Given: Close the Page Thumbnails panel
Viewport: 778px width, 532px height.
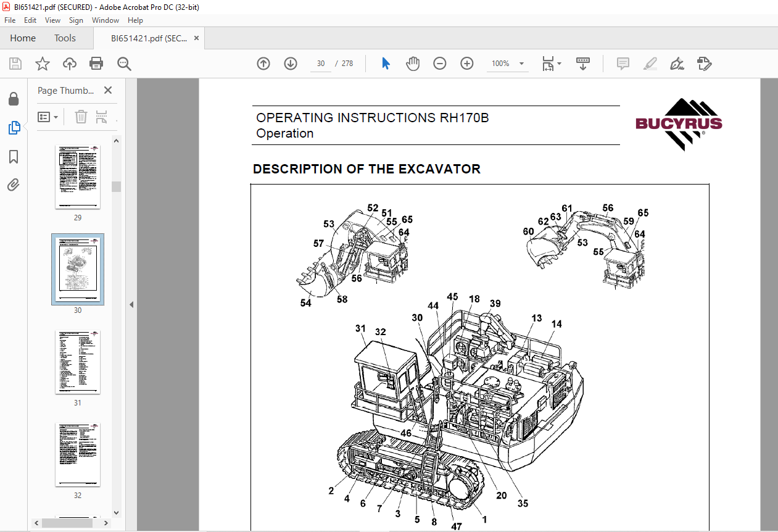Looking at the screenshot, I should click(108, 90).
